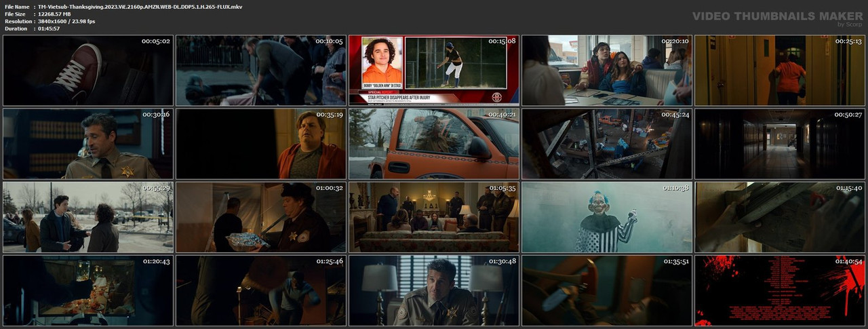Select the thumbnail timestamped 01:15:40

pyautogui.click(x=780, y=216)
